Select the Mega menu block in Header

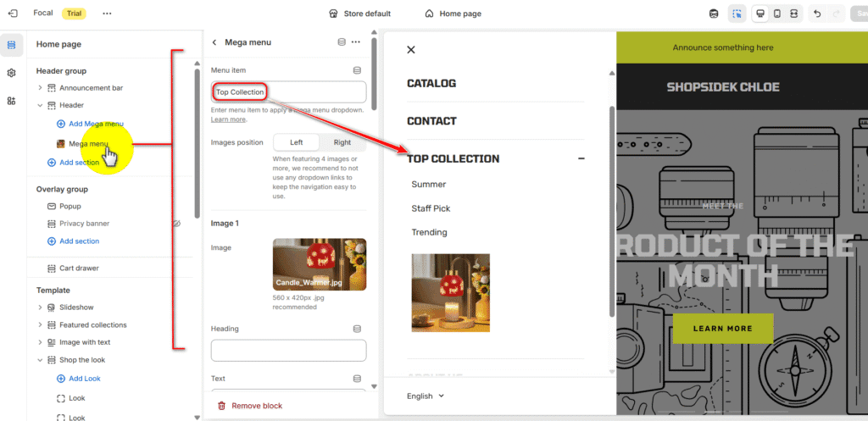pyautogui.click(x=88, y=144)
